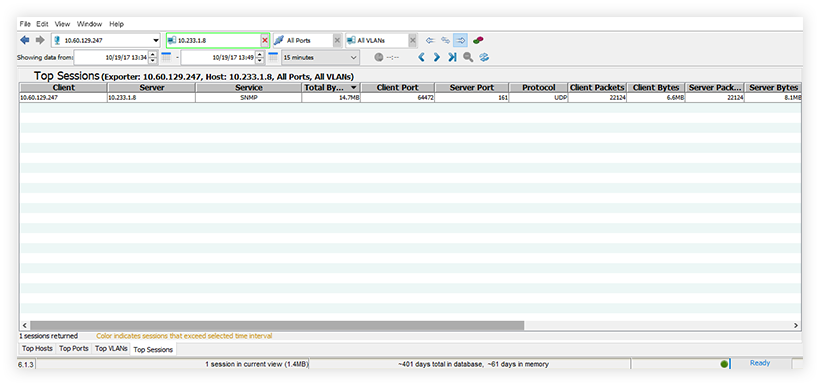The width and height of the screenshot is (821, 387).
Task: Sort by the Server Port column header
Action: coord(472,88)
